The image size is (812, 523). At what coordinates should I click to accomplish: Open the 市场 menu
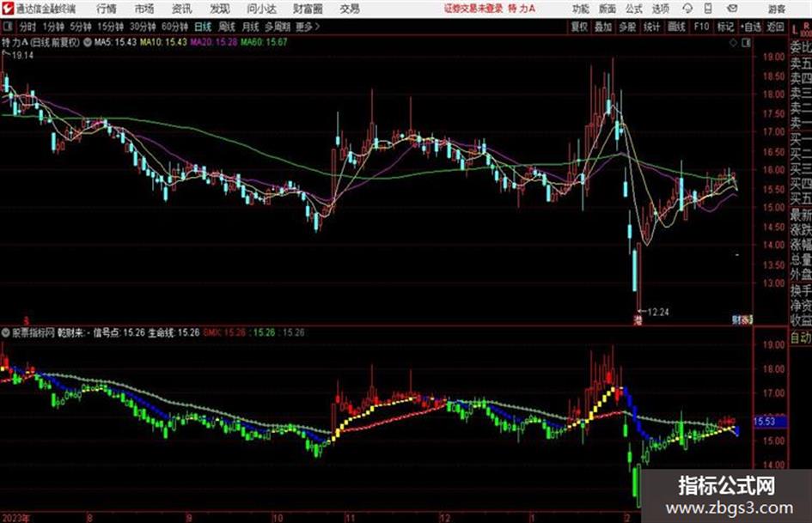pyautogui.click(x=144, y=9)
